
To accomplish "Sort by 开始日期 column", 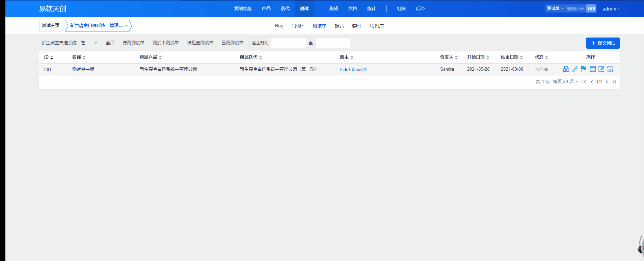I will coord(478,57).
